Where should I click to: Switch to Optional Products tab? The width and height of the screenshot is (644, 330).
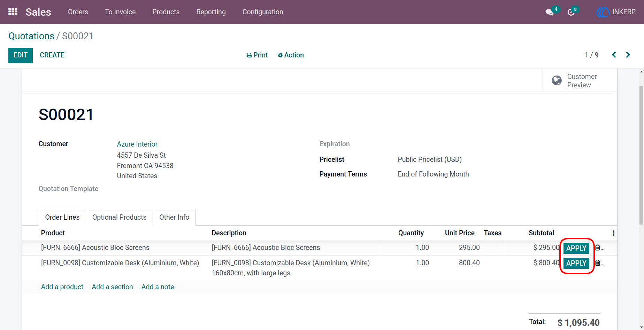(119, 217)
